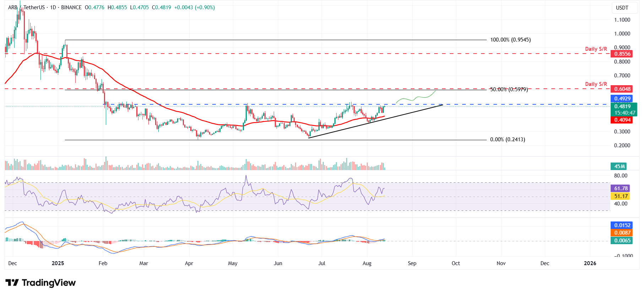This screenshot has width=644, height=296.
Task: Select the 100.00% (0.9545) Fibonacci label
Action: (x=510, y=40)
